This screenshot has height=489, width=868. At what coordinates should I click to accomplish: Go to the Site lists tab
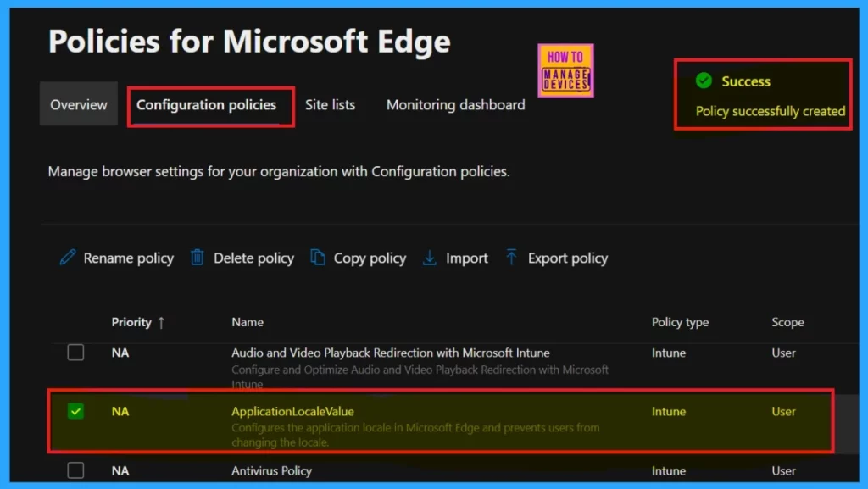[x=330, y=104]
